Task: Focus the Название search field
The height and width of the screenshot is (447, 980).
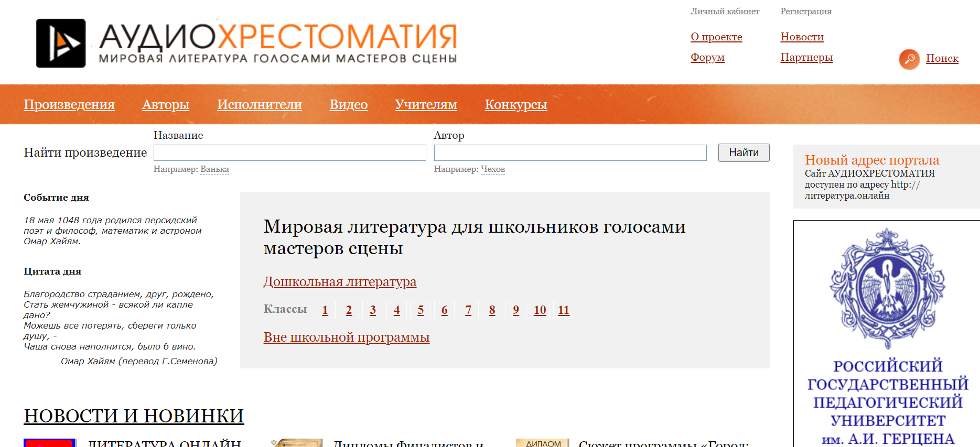Action: pyautogui.click(x=290, y=152)
